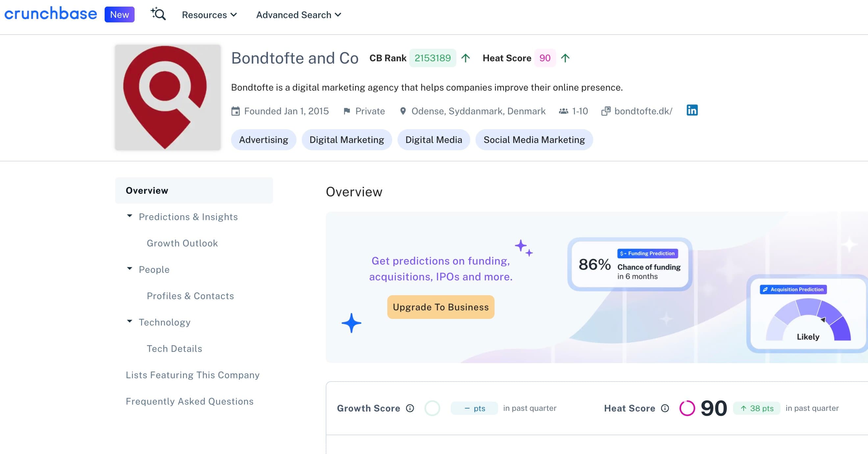Click the crunchbase logo
This screenshot has width=868, height=454.
51,14
